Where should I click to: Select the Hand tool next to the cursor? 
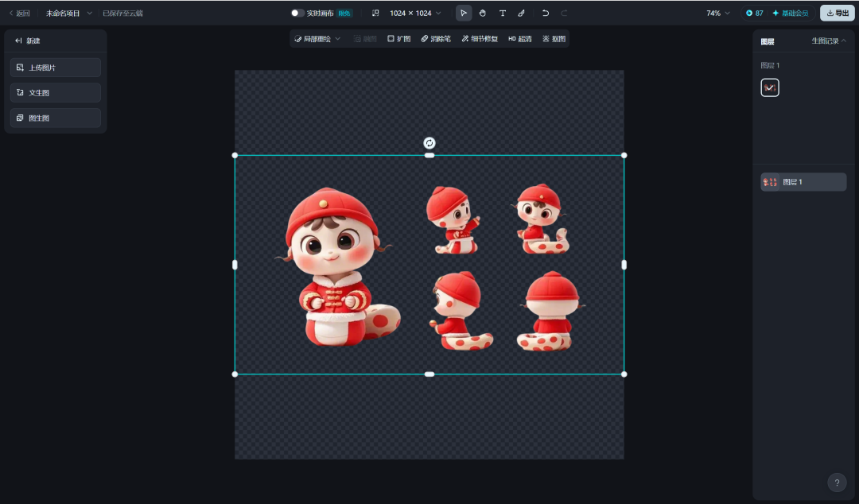click(x=483, y=13)
